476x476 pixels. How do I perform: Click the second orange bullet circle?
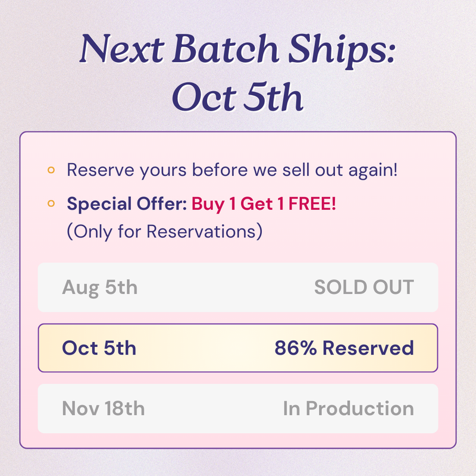tap(51, 203)
